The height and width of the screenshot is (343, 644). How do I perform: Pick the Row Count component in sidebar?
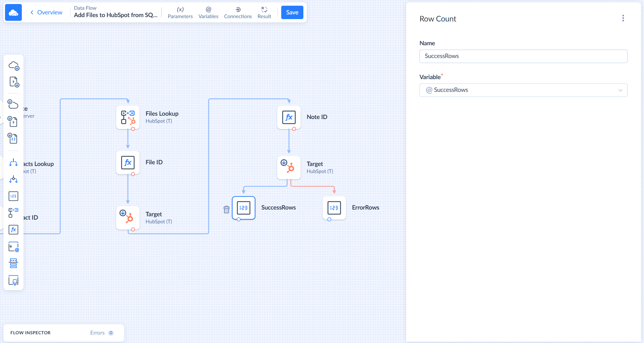[x=13, y=196]
